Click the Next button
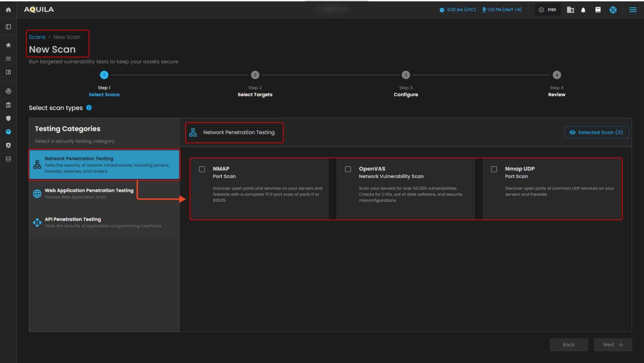This screenshot has height=363, width=644. coord(613,345)
